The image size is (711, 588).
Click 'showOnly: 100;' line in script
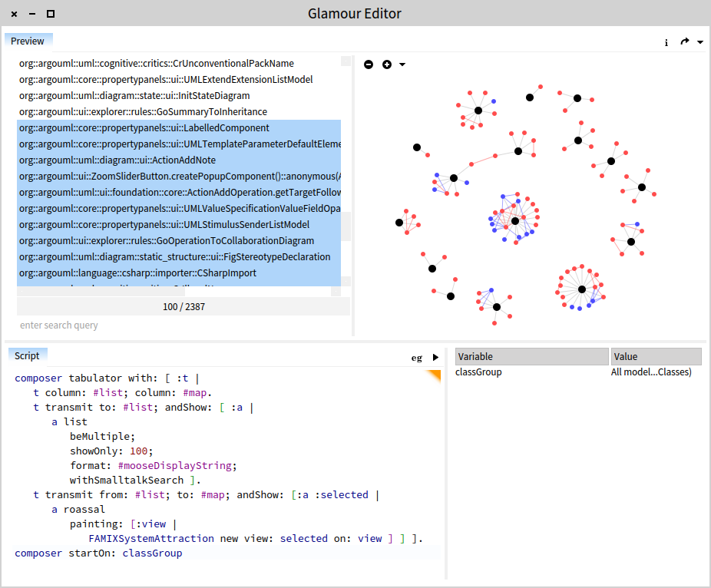111,451
